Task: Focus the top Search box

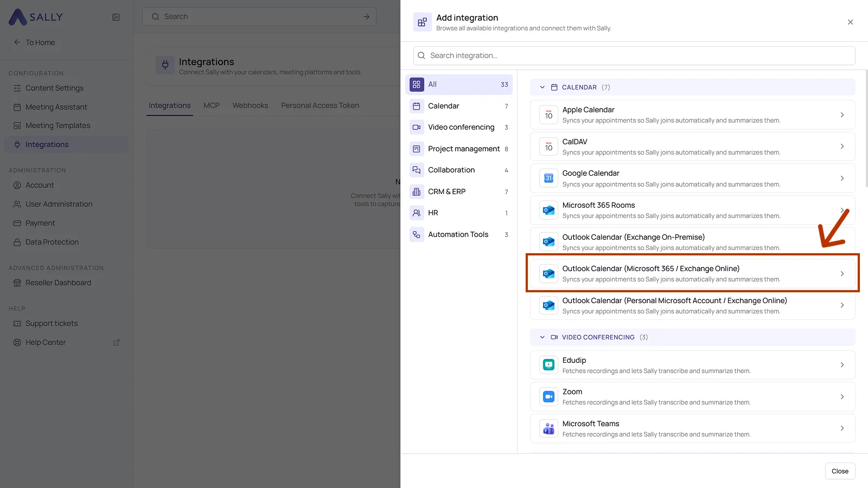Action: [259, 16]
